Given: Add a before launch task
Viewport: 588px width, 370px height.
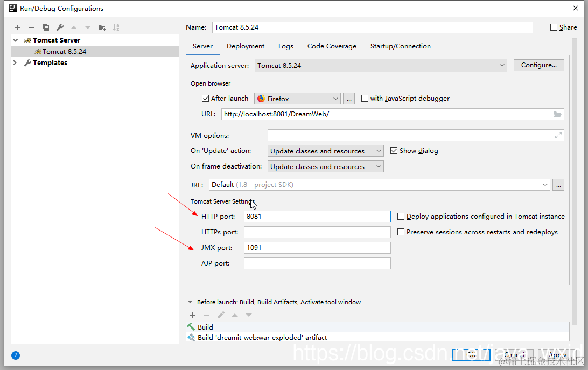Looking at the screenshot, I should 193,315.
